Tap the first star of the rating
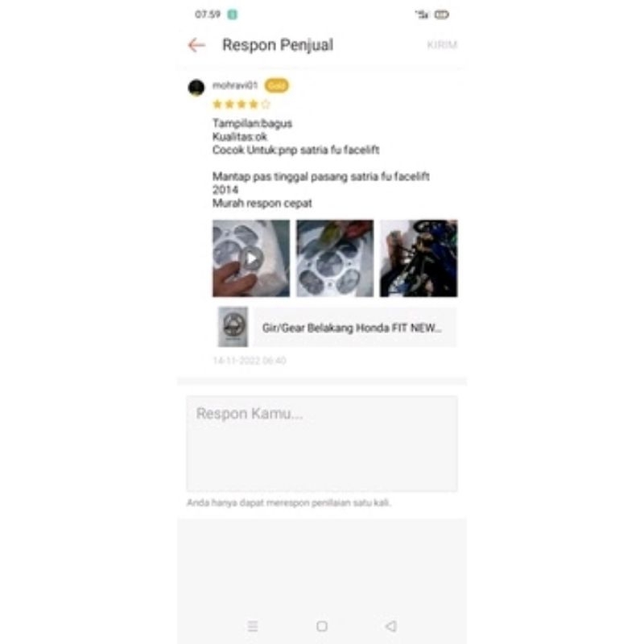The height and width of the screenshot is (644, 644). (217, 105)
